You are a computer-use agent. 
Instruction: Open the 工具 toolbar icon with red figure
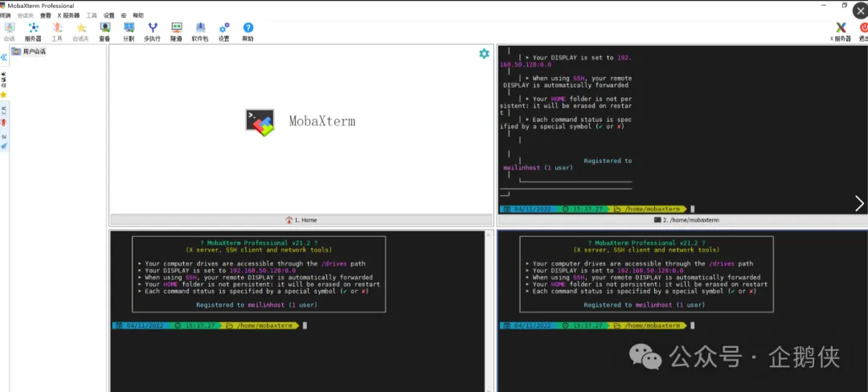click(57, 31)
